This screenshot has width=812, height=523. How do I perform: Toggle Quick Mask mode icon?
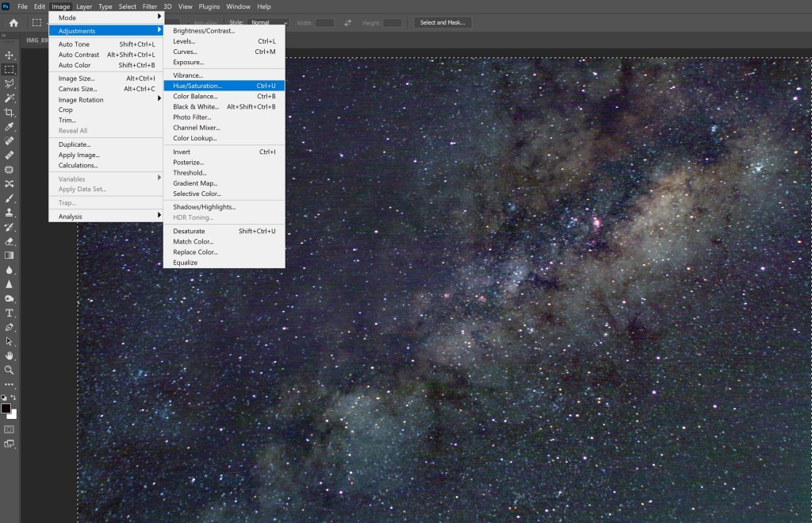(10, 429)
